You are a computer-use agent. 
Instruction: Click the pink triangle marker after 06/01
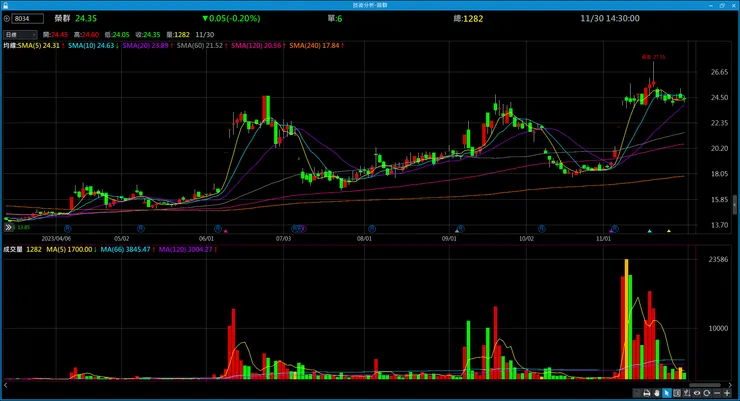[226, 231]
